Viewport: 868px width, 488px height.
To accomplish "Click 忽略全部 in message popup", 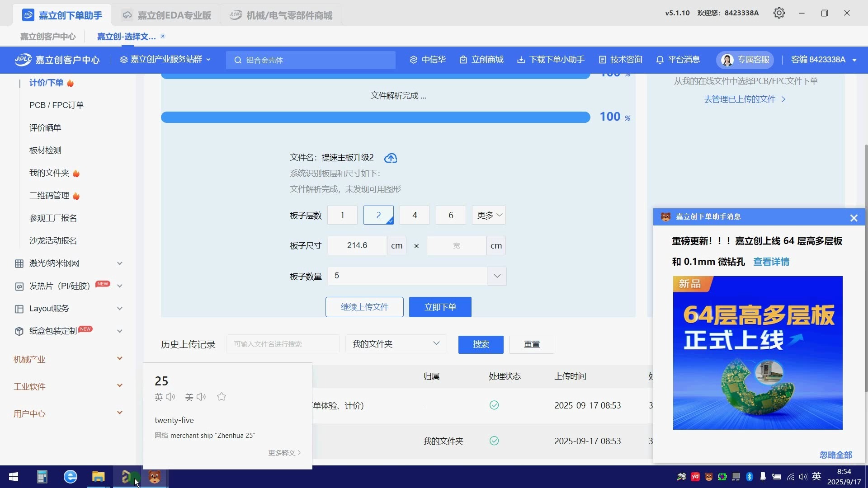I will coord(835,455).
